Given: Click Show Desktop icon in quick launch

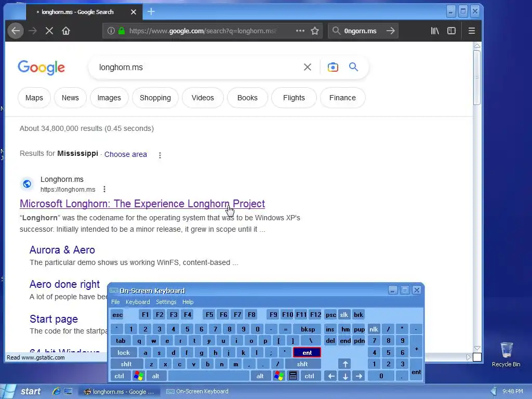Looking at the screenshot, I should (x=68, y=391).
